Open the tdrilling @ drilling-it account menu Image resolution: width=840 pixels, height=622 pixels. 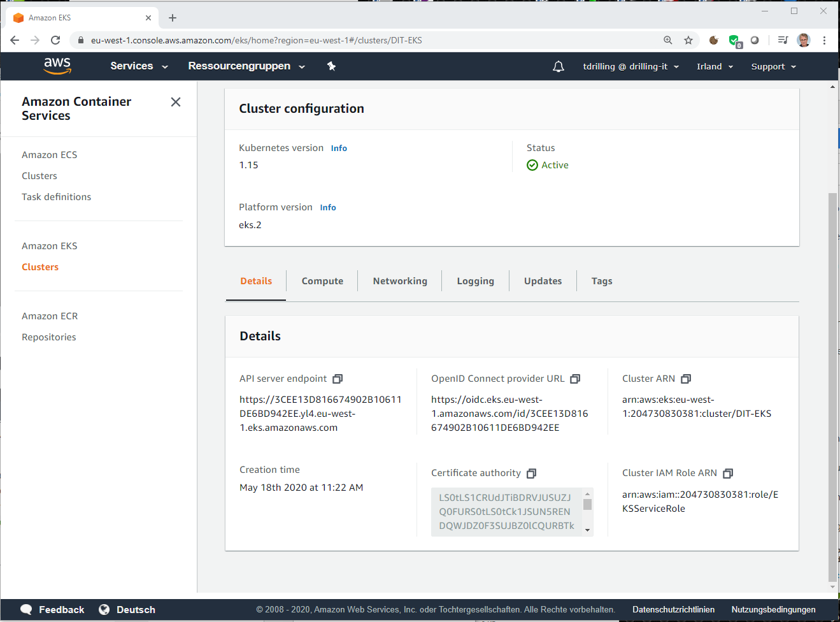[631, 66]
